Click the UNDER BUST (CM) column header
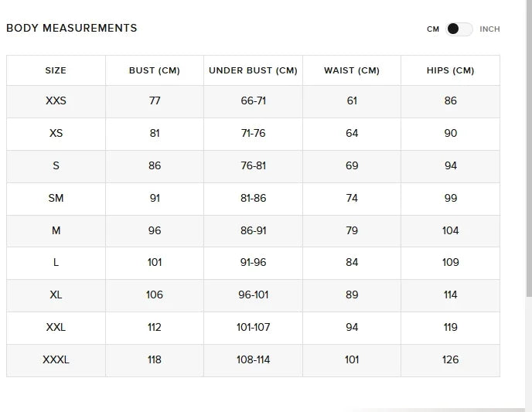532x412 pixels. click(253, 70)
